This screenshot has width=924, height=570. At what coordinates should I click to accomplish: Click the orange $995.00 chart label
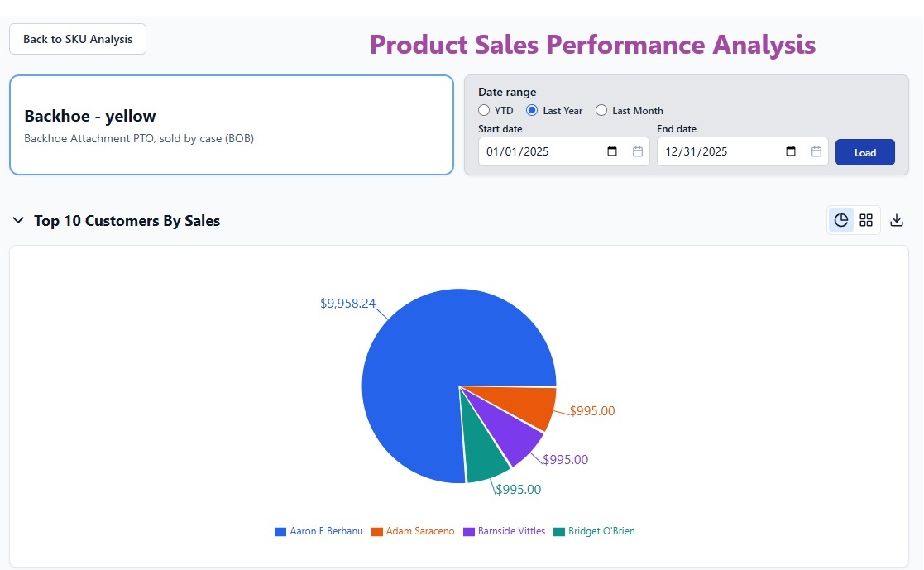tap(592, 411)
